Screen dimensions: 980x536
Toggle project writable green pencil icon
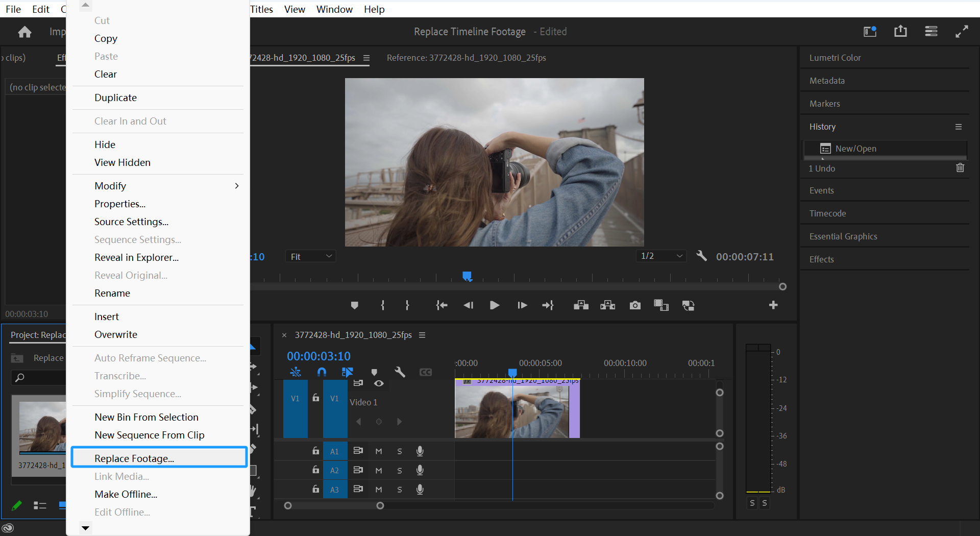click(17, 505)
